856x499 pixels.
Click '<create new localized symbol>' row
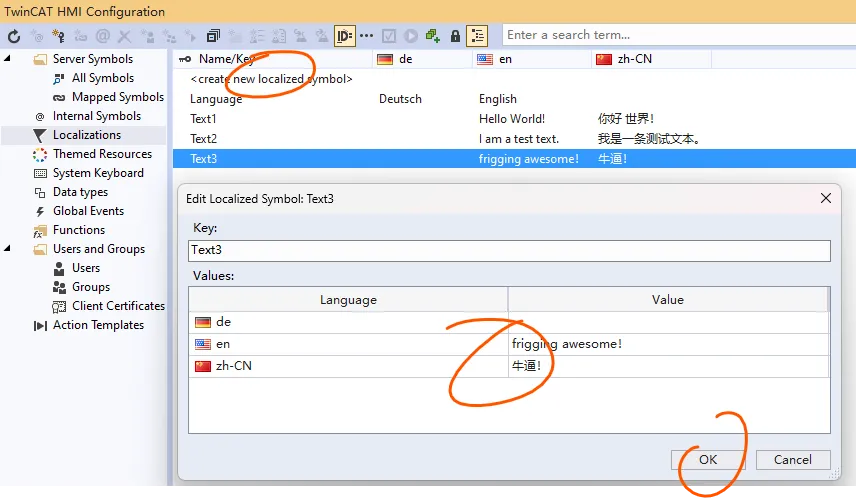[x=271, y=79]
